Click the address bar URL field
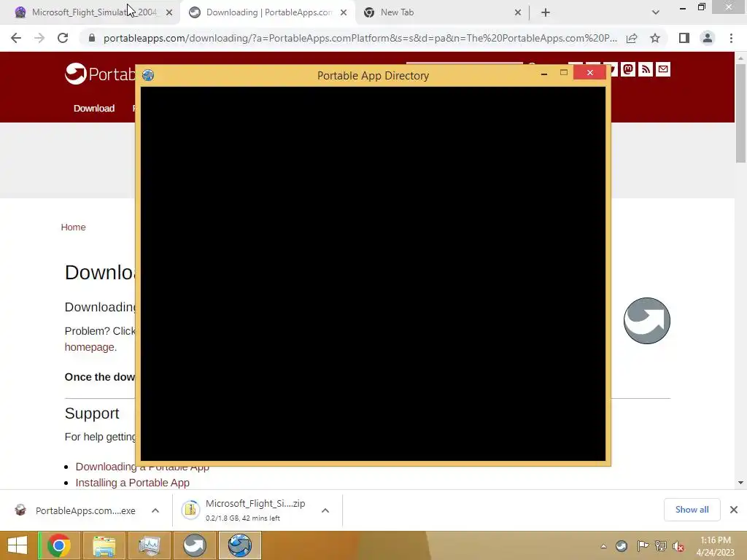The height and width of the screenshot is (560, 747). pyautogui.click(x=360, y=38)
